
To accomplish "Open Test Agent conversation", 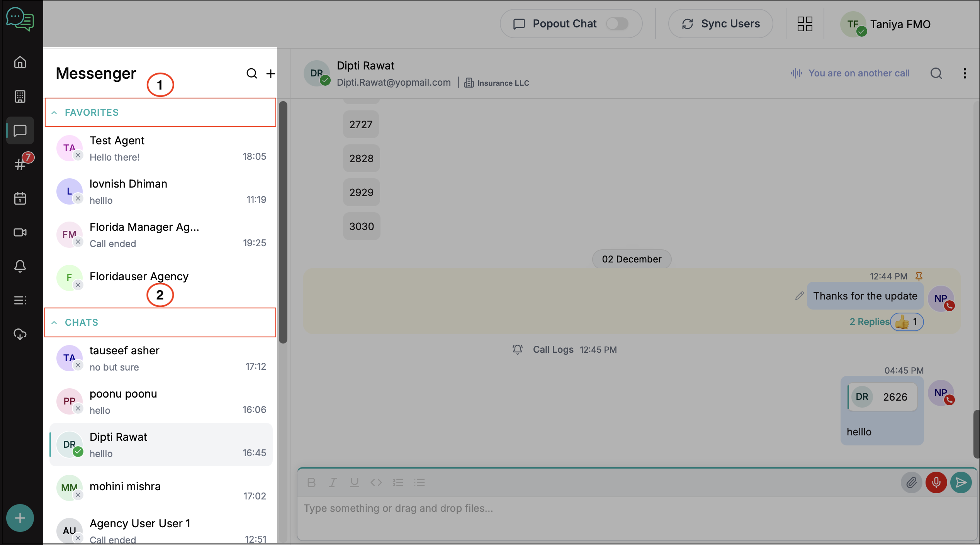I will tap(161, 149).
